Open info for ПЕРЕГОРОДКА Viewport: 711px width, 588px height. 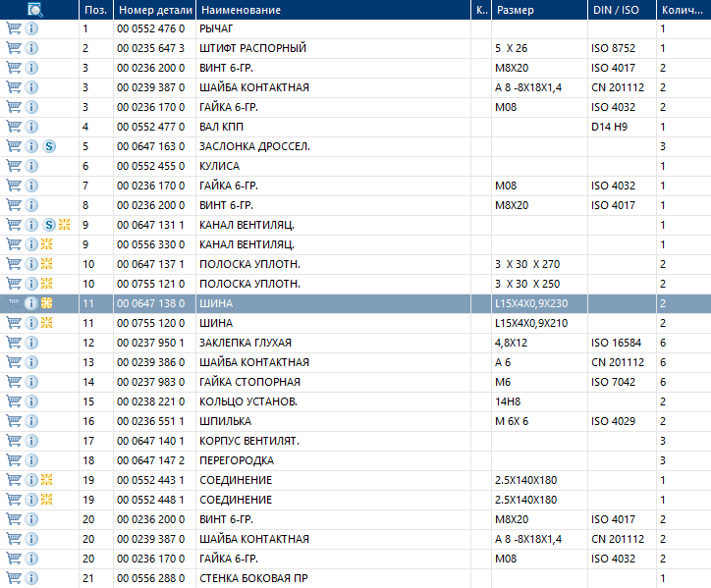31,460
